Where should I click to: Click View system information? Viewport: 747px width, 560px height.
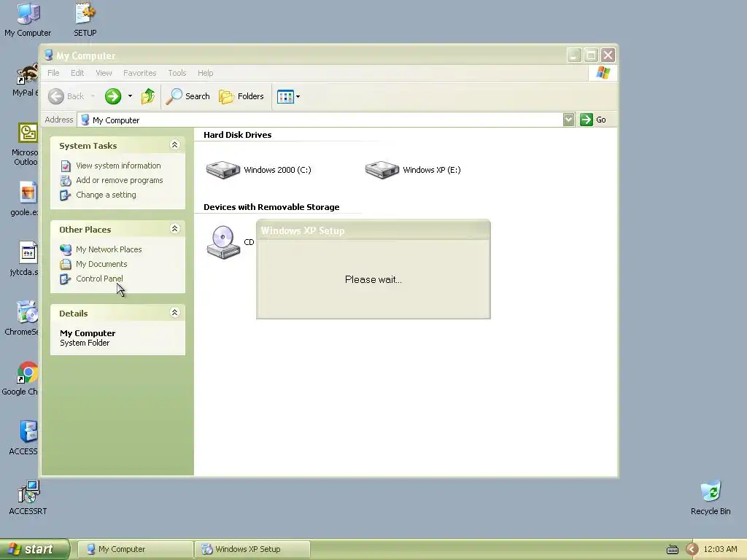point(118,166)
